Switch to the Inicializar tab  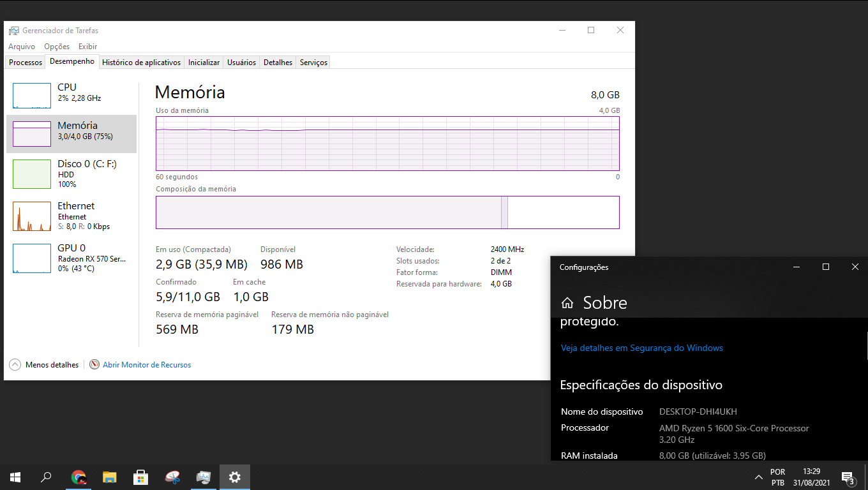point(204,63)
